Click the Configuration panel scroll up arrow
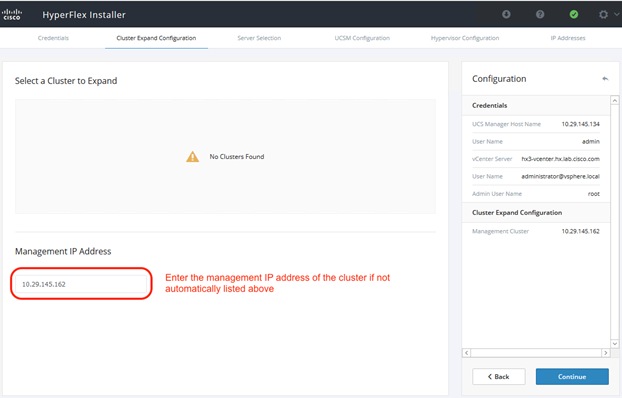Image resolution: width=622 pixels, height=398 pixels. [614, 100]
